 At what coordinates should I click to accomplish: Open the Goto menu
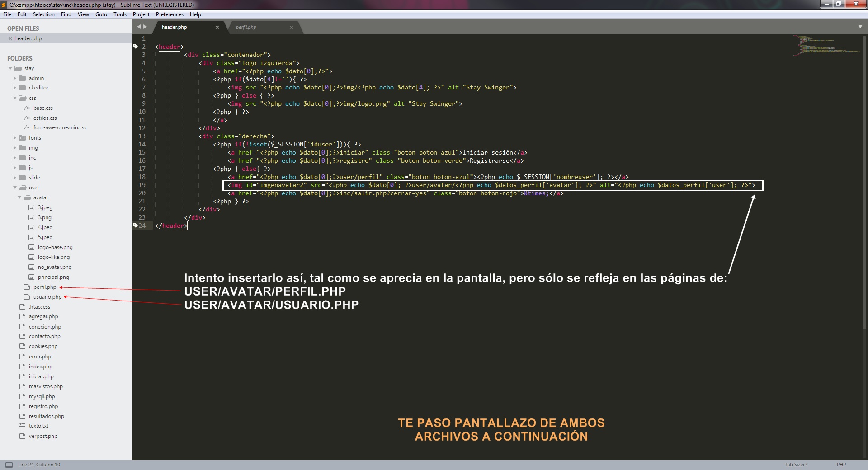coord(101,14)
